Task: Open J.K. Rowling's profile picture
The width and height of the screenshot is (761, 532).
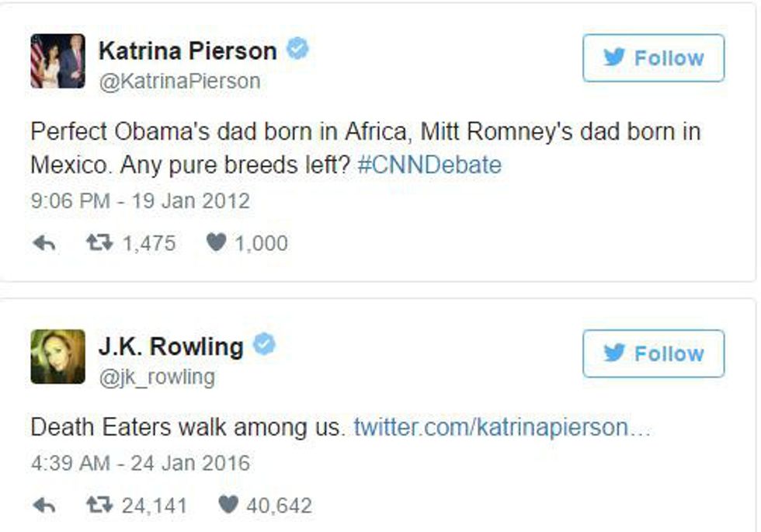Action: click(57, 356)
